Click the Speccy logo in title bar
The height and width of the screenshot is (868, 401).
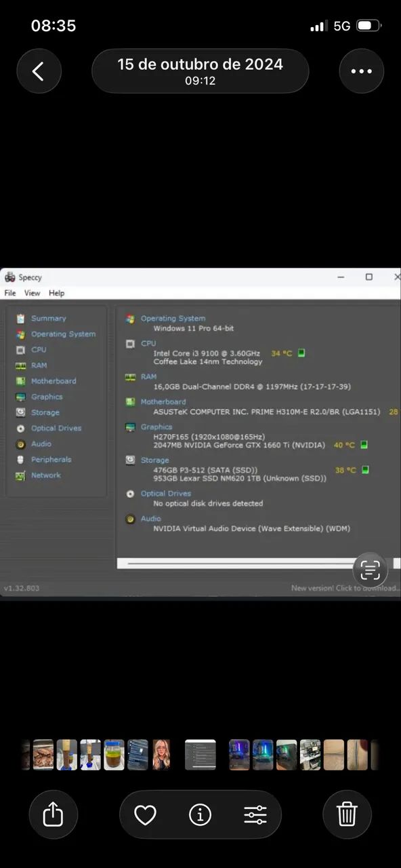[9, 277]
